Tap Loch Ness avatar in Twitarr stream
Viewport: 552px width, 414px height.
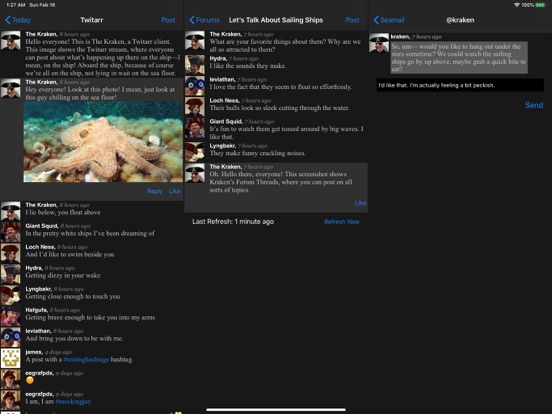(10, 253)
